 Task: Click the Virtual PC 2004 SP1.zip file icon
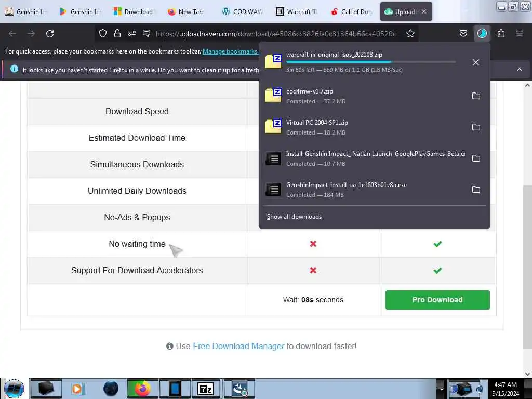pos(273,126)
